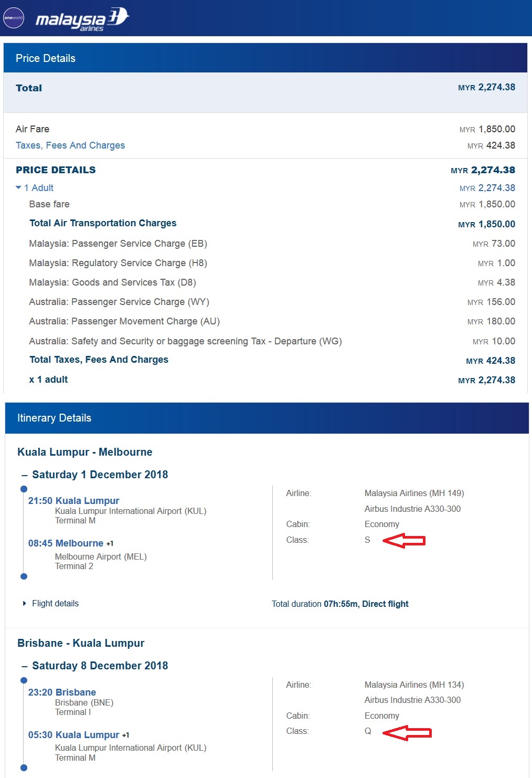The width and height of the screenshot is (532, 778).
Task: Click the Malaysia Airlines logo
Action: [x=82, y=19]
